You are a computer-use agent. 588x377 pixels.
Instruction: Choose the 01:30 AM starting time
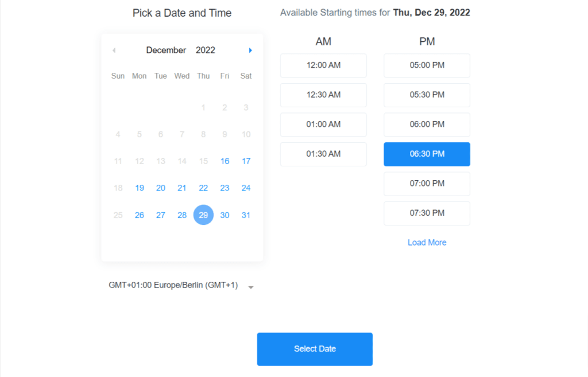[x=323, y=154]
